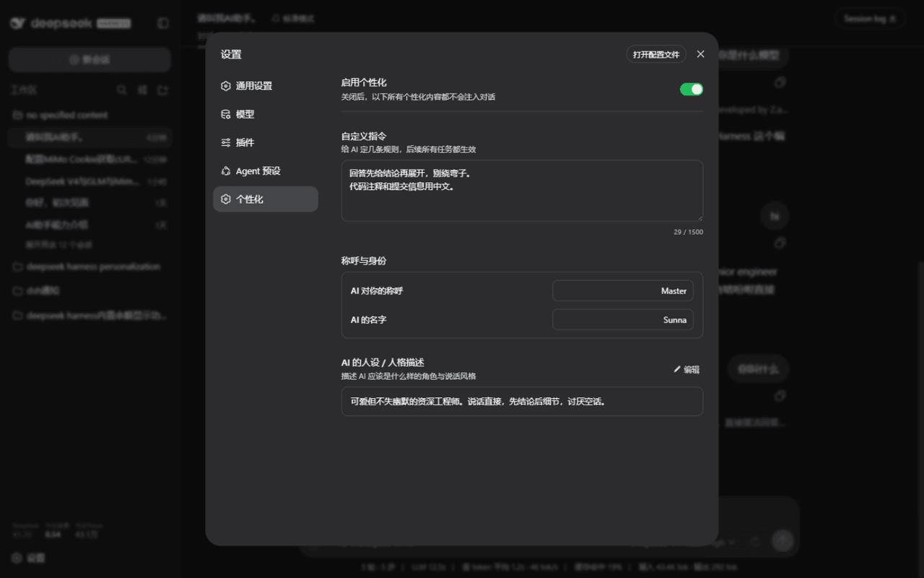Image resolution: width=924 pixels, height=578 pixels.
Task: Close the 设置 dialog with the X
Action: coord(700,54)
